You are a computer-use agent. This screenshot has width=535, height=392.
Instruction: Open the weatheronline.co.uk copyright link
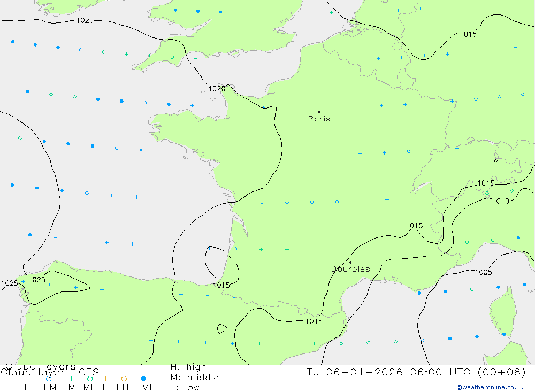(490, 387)
